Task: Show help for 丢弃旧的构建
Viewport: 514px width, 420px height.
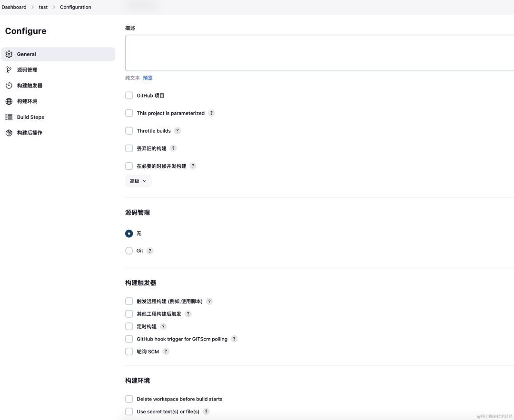Action: pos(173,148)
